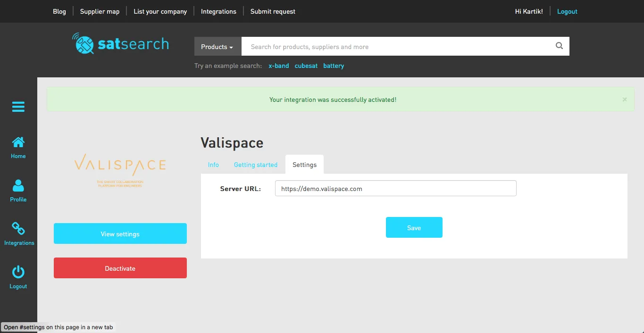Image resolution: width=644 pixels, height=333 pixels.
Task: Click the magnifying glass search icon
Action: 559,46
